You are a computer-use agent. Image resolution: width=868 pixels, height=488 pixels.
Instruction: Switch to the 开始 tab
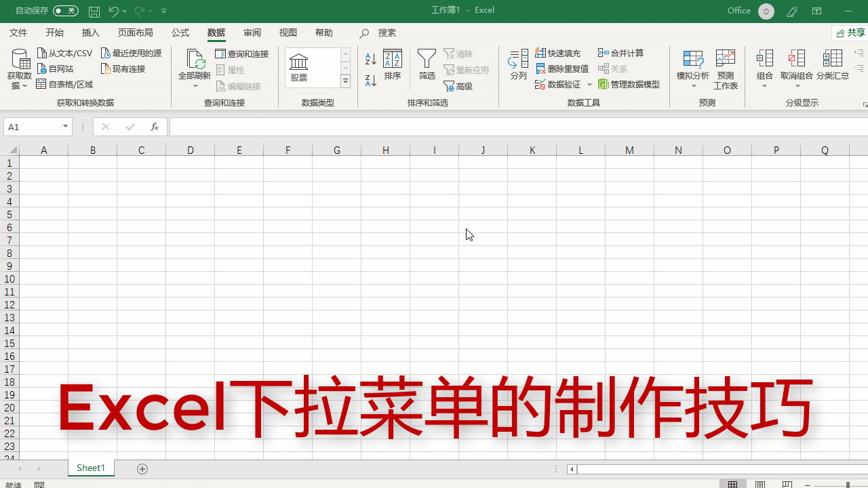(x=54, y=33)
